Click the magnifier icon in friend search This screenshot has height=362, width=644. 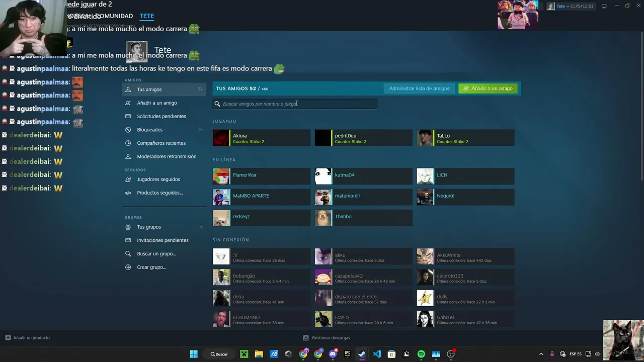click(217, 104)
